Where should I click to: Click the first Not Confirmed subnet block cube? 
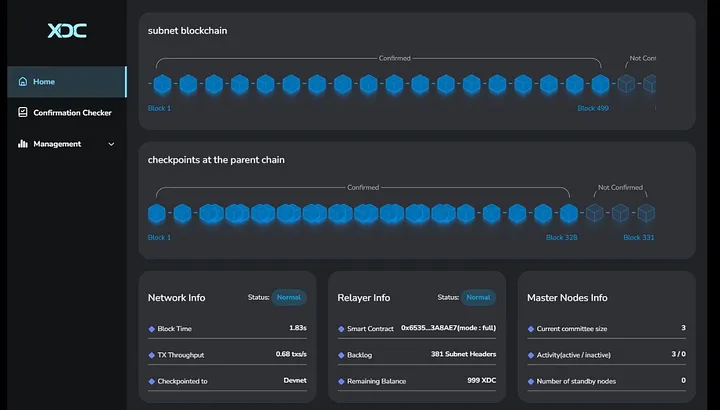(x=626, y=85)
